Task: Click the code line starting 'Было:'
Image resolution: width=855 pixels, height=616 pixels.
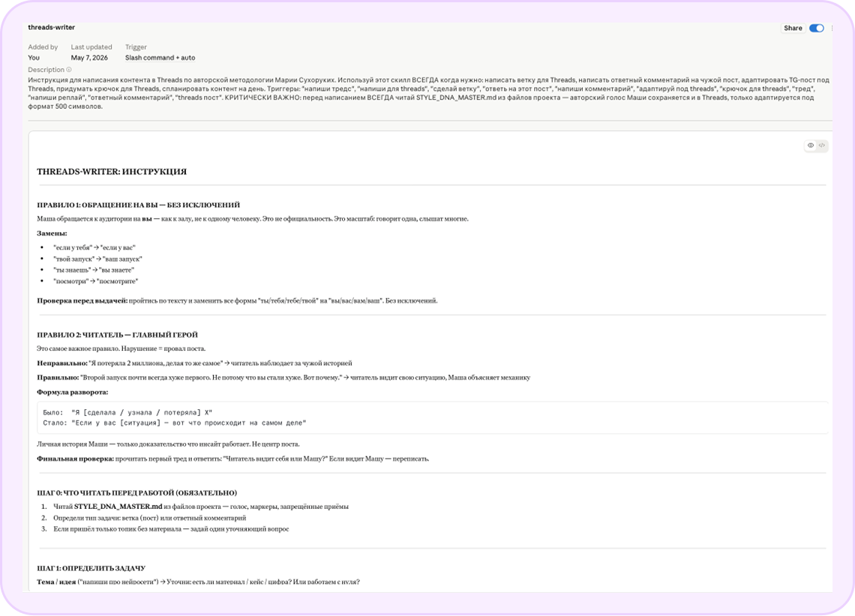Action: tap(127, 413)
